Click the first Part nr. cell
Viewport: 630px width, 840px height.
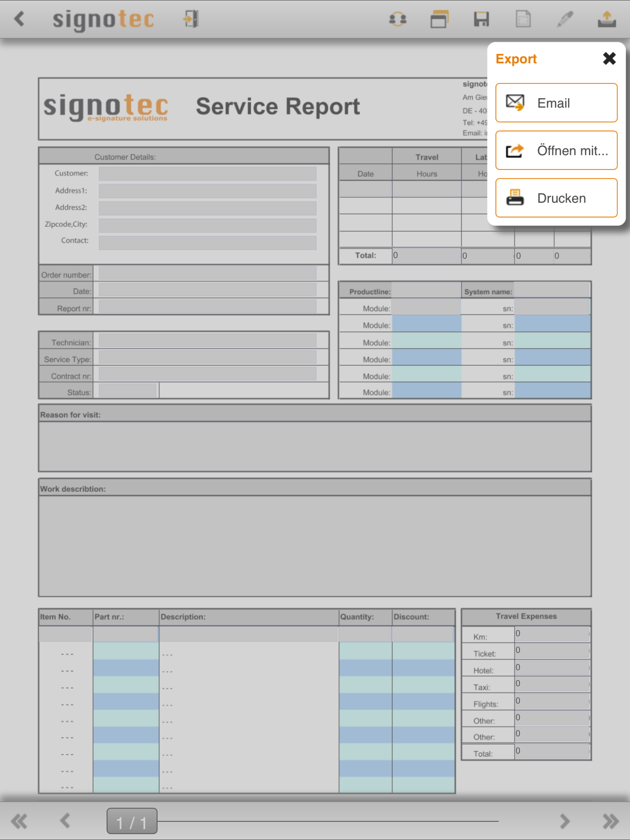126,634
